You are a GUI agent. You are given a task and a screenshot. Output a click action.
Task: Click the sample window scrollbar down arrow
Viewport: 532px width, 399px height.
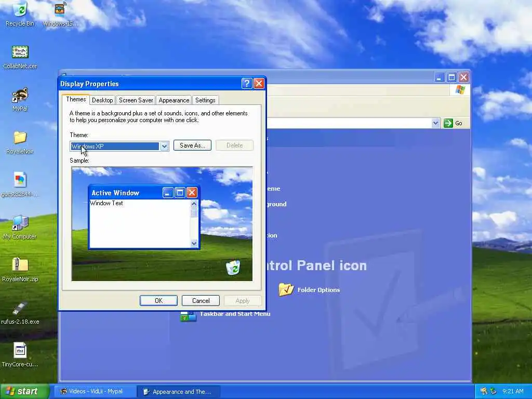tap(194, 243)
